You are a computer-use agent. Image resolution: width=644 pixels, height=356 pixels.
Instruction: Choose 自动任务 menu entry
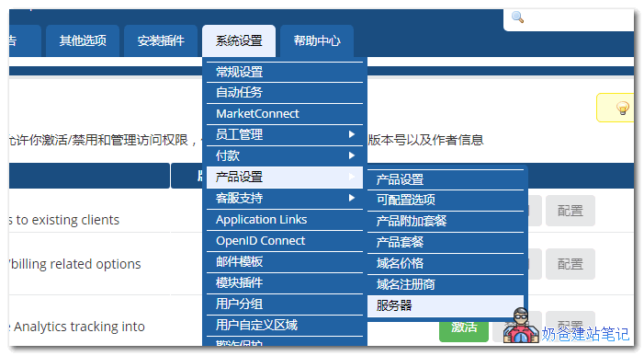(x=285, y=93)
